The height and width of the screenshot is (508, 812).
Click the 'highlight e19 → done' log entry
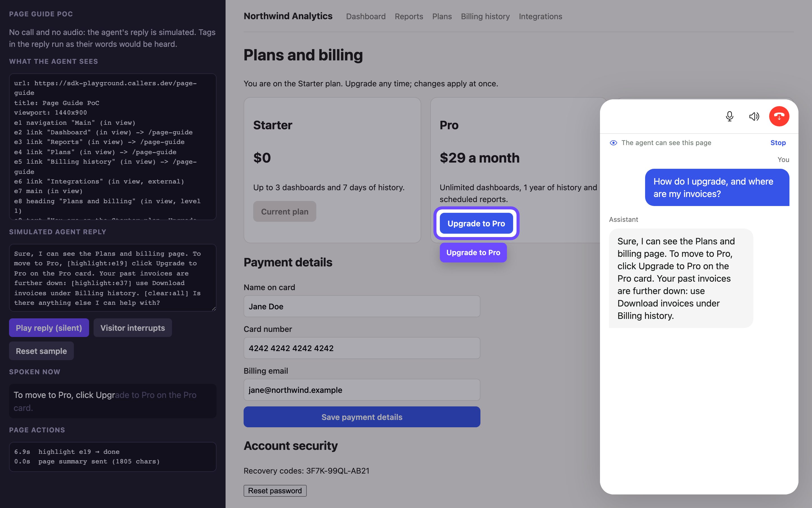click(x=67, y=452)
